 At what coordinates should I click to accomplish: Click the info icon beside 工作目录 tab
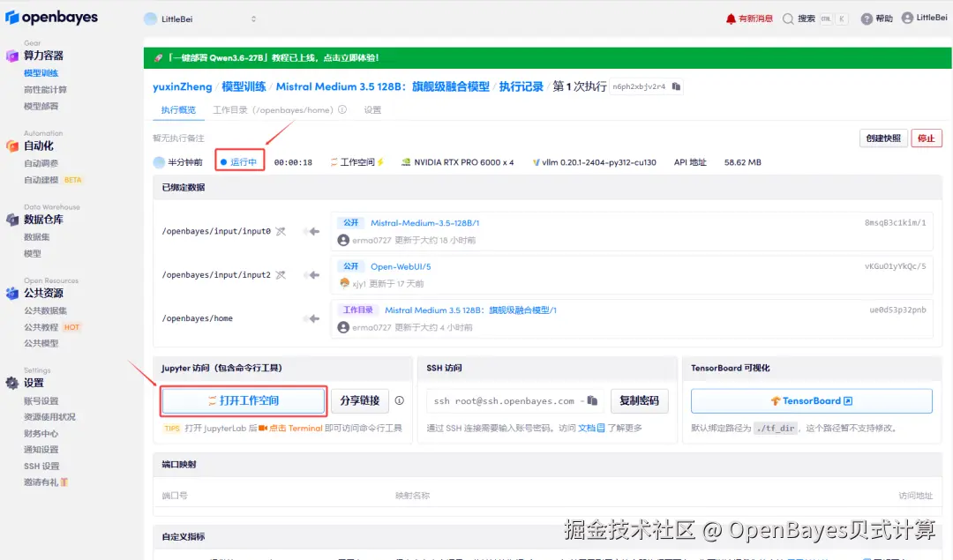342,110
